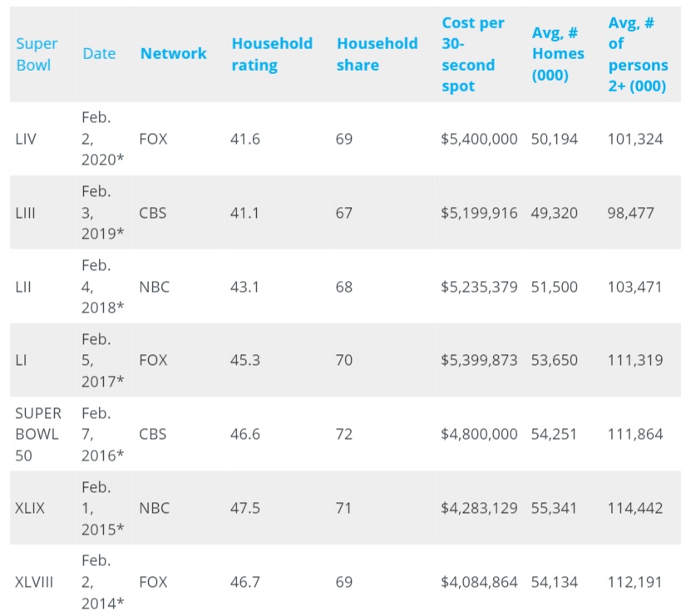This screenshot has width=681, height=616.
Task: Select the XLIX row label
Action: pos(30,508)
